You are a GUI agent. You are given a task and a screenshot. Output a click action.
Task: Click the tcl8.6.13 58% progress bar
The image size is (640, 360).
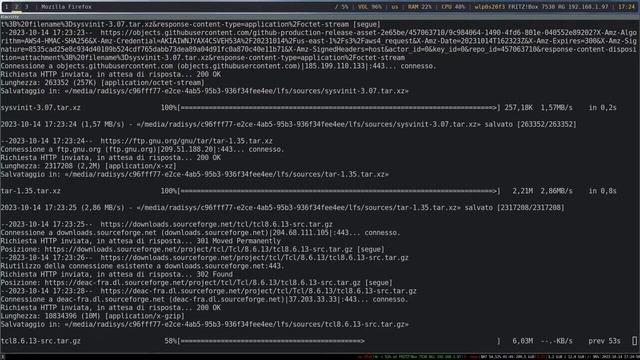pyautogui.click(x=338, y=341)
